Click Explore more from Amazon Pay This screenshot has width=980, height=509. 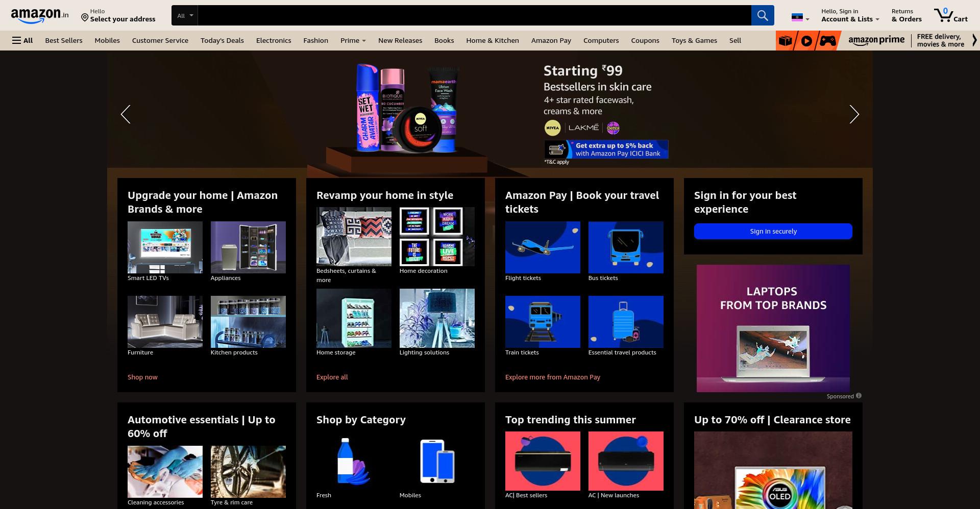tap(553, 377)
